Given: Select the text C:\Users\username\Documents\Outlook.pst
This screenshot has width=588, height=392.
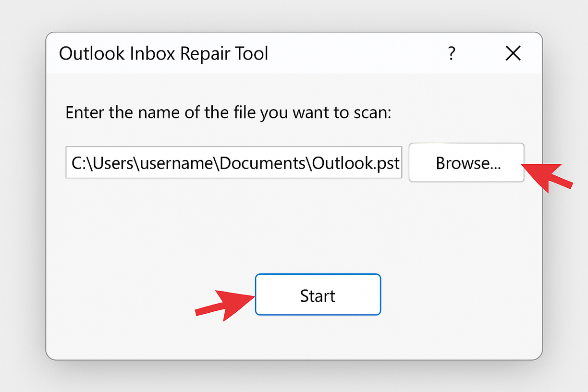Looking at the screenshot, I should click(x=234, y=162).
